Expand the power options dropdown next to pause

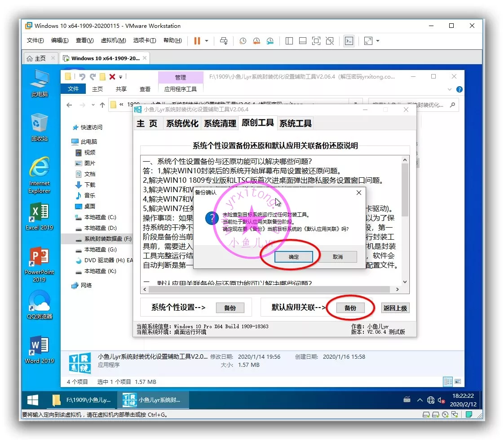point(207,41)
